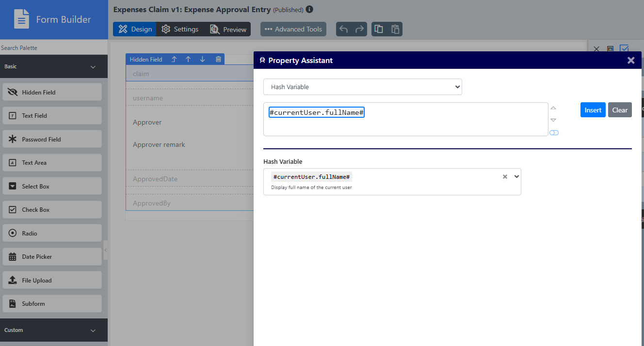Open Advanced Tools
Screen dimensions: 644x346
point(293,29)
